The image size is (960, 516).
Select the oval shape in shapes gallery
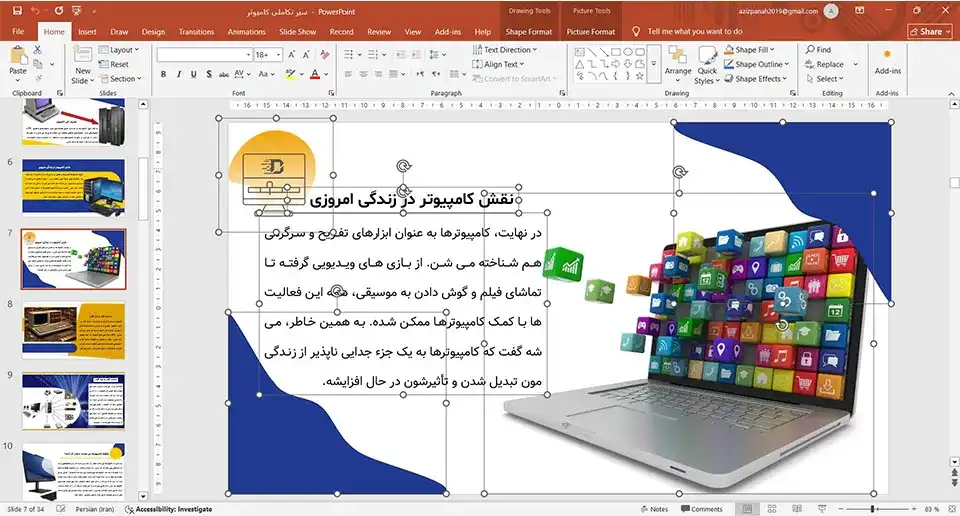(628, 52)
